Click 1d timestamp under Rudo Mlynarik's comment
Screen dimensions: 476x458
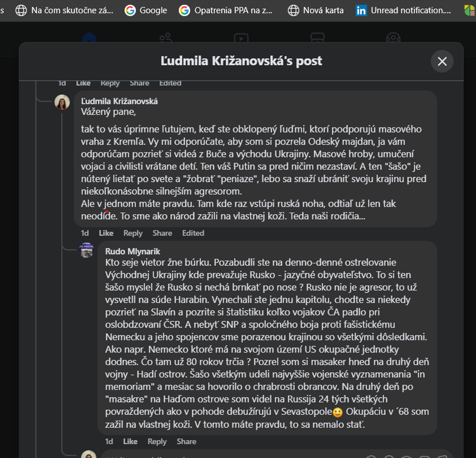point(109,441)
